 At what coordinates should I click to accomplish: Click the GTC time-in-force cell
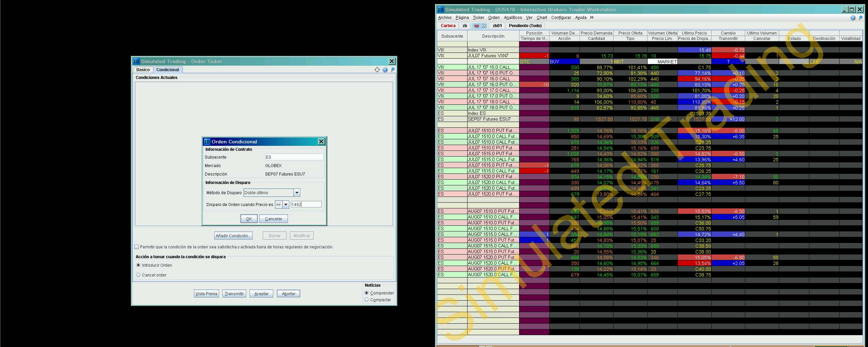(x=534, y=62)
